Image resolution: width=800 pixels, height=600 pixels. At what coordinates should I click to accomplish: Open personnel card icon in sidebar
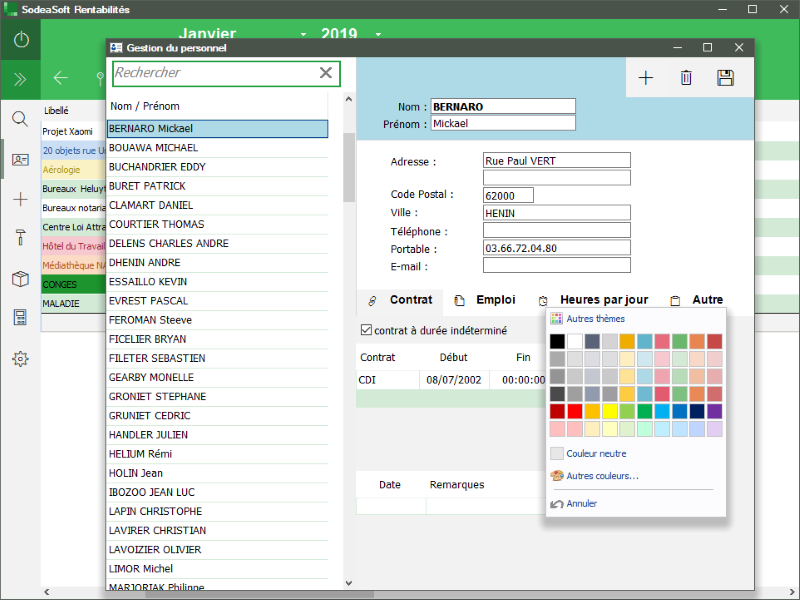[x=20, y=160]
